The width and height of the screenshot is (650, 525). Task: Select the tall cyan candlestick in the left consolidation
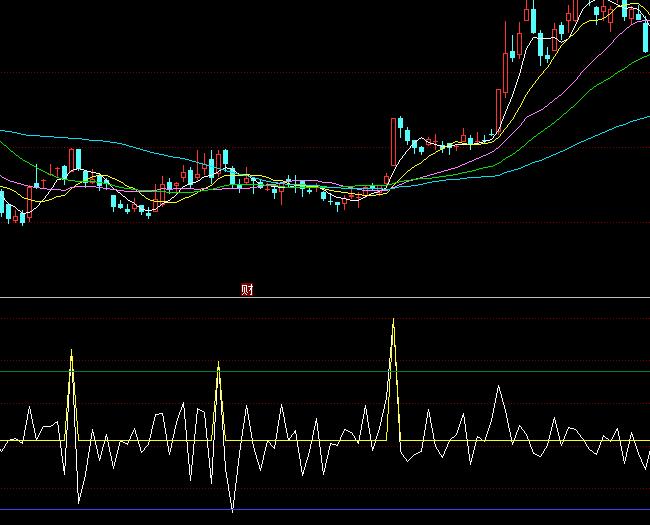(x=77, y=160)
